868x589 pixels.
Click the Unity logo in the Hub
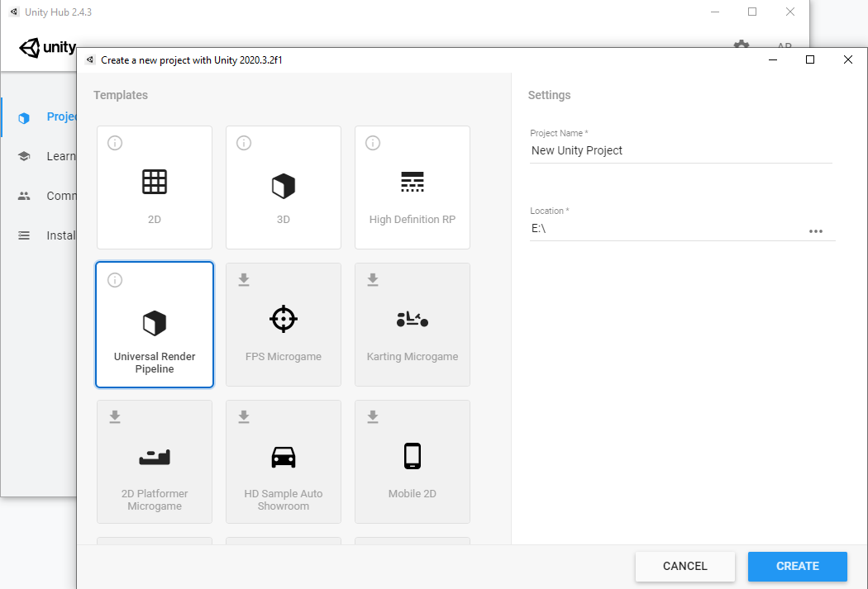(x=48, y=48)
